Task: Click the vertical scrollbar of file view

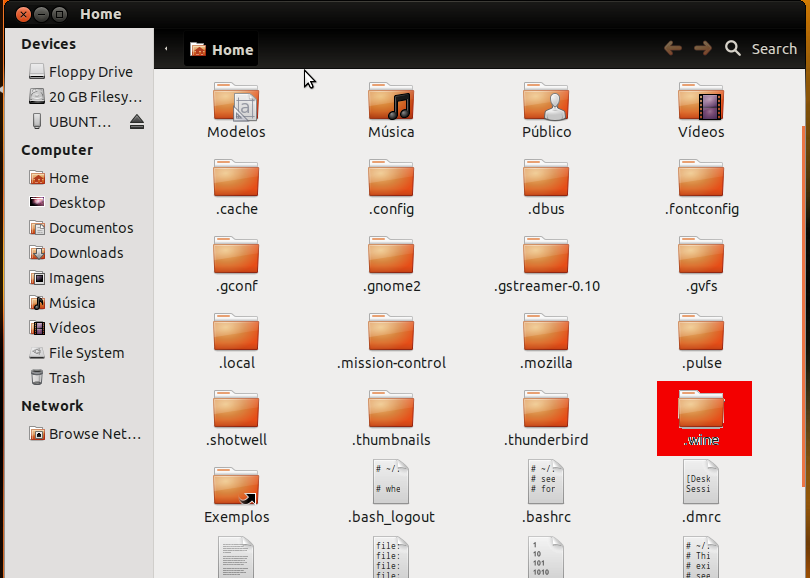Action: pyautogui.click(x=803, y=305)
